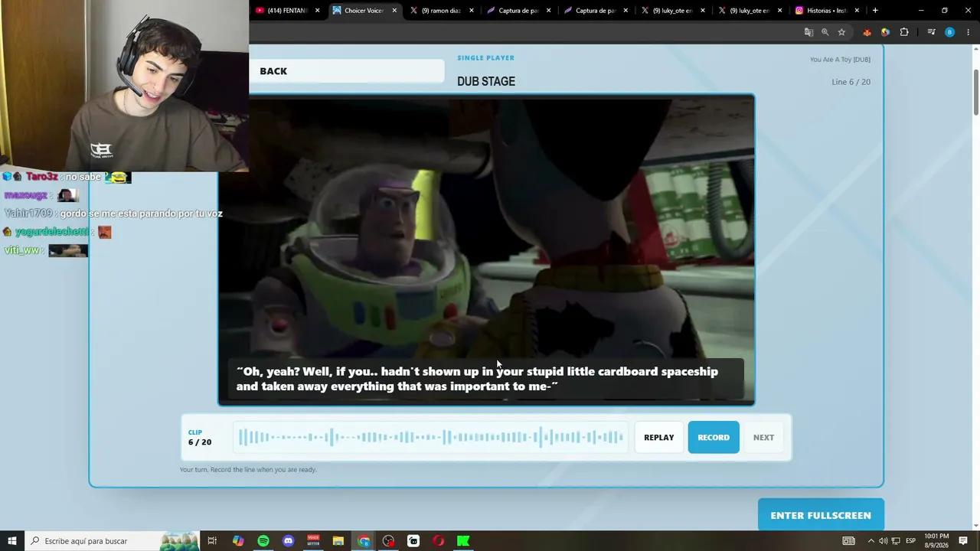The image size is (980, 551).
Task: Click the yogurdelechetti chat username
Action: [52, 232]
